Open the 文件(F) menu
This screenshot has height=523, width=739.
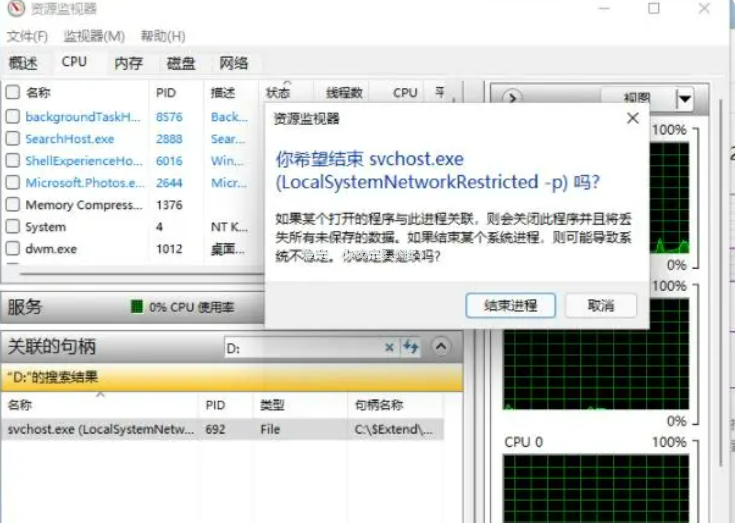pos(27,36)
